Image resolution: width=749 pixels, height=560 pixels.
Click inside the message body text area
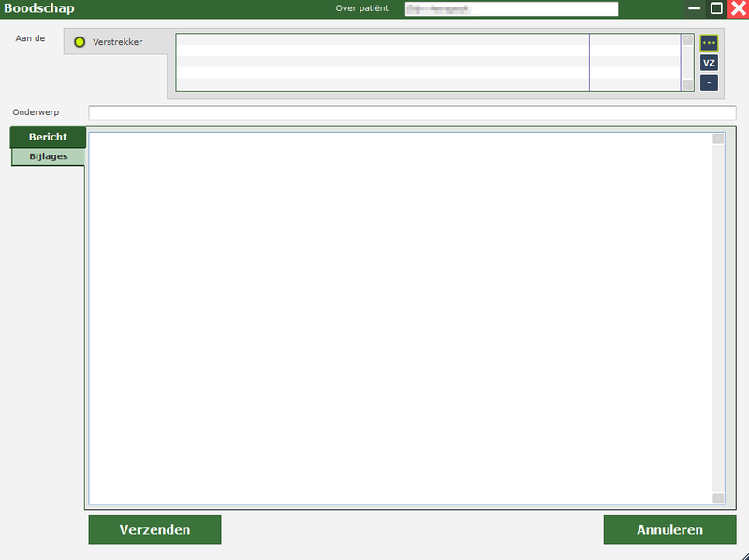pos(400,318)
